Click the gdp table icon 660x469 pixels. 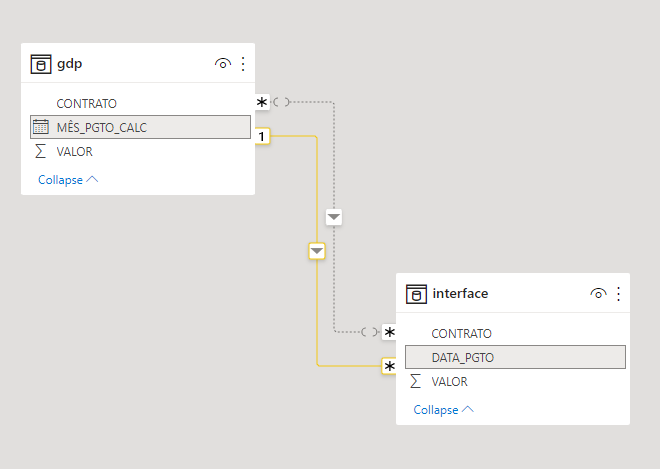[x=41, y=64]
